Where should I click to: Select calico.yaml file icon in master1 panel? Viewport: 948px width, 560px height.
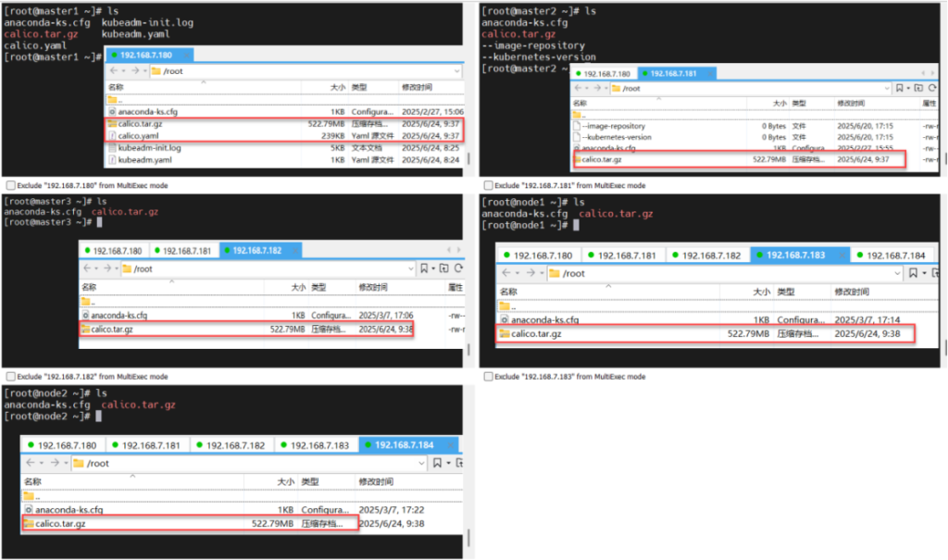(111, 136)
